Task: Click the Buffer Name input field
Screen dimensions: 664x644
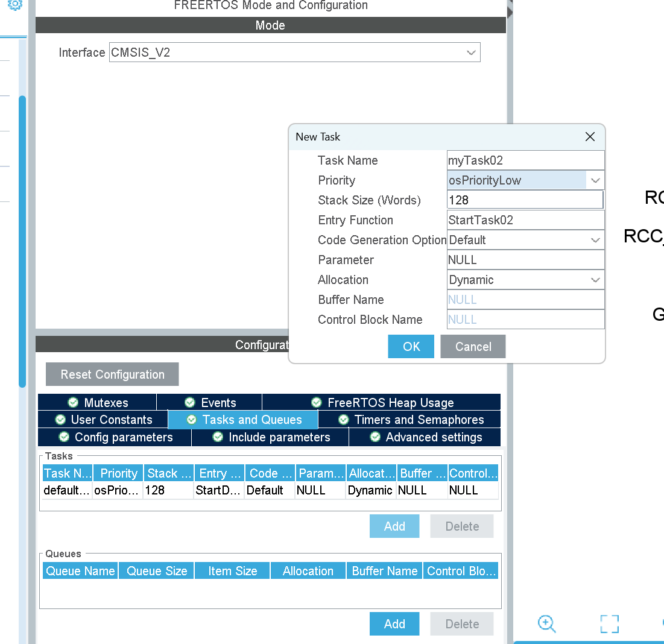Action: (525, 300)
